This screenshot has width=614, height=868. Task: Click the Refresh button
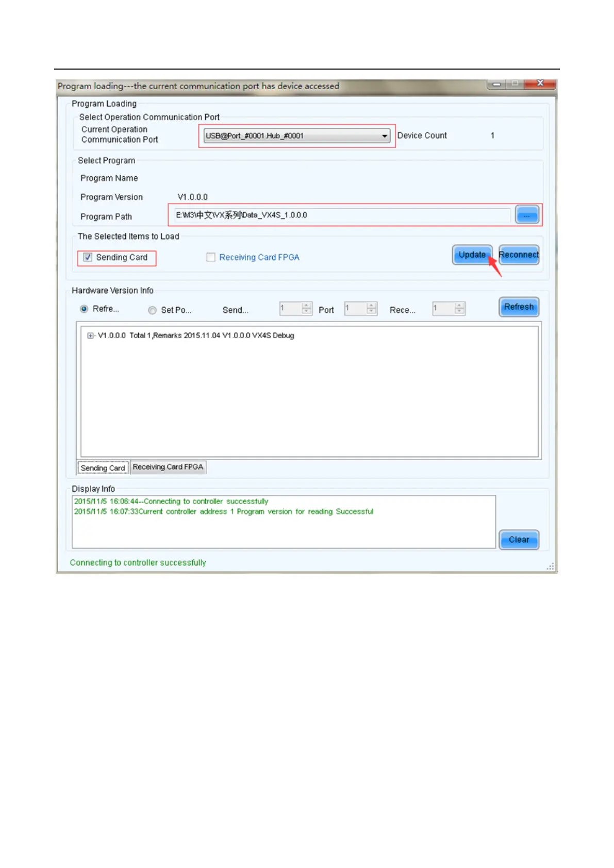[x=519, y=307]
